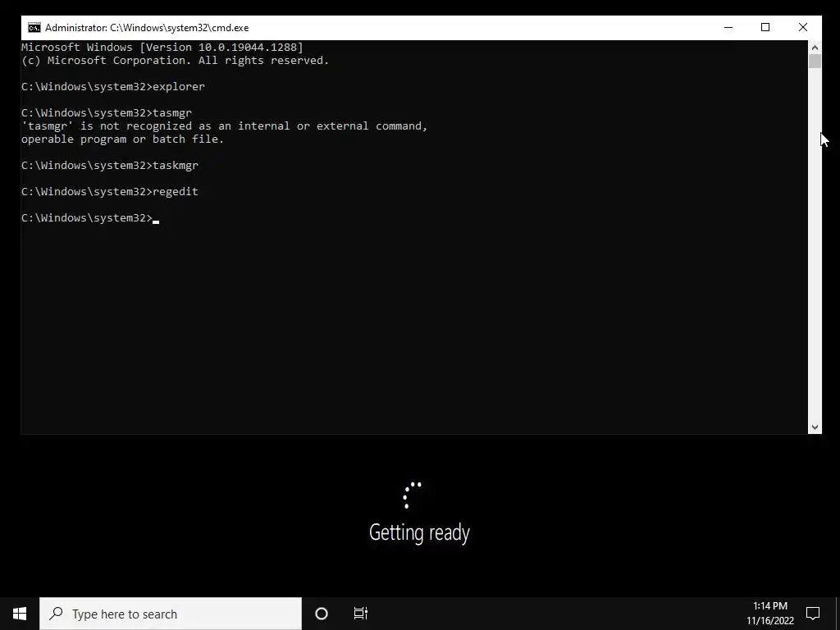Click the scrollbar down arrow in cmd window

coord(815,427)
